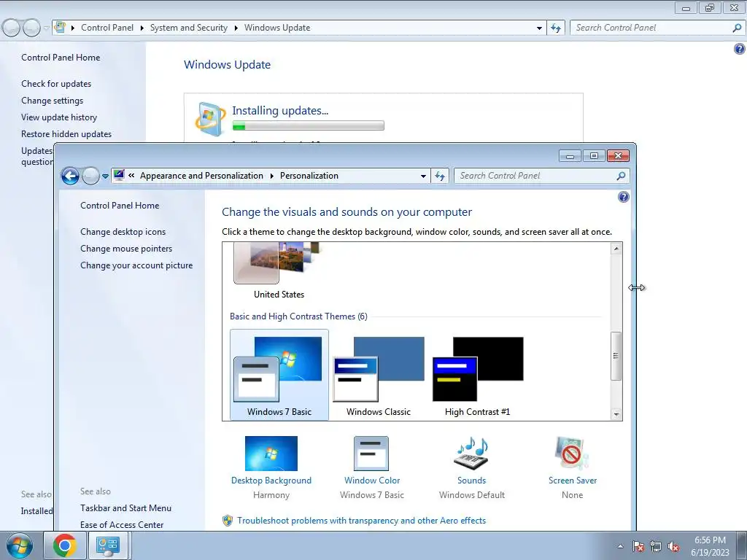Open recent pages dropdown beside navigation arrows

(105, 176)
